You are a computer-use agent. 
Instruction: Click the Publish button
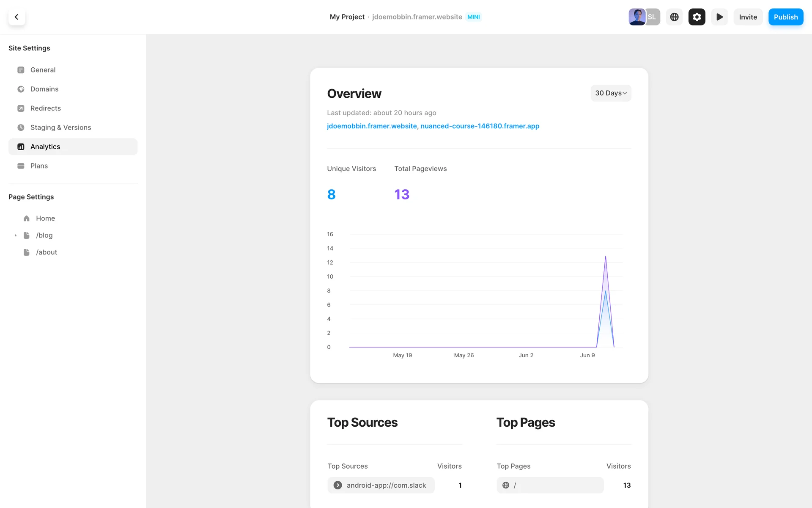(785, 17)
